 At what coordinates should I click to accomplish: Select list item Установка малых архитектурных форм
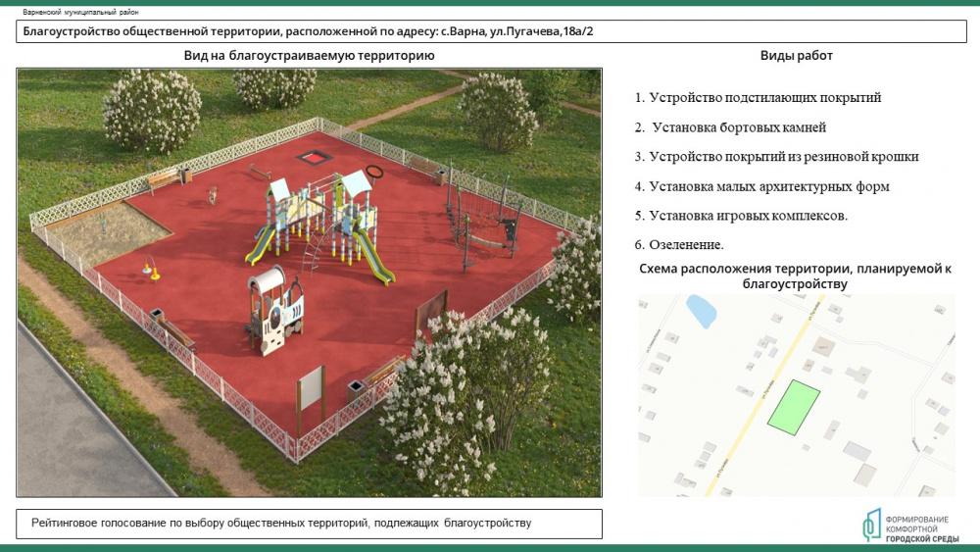pyautogui.click(x=761, y=186)
